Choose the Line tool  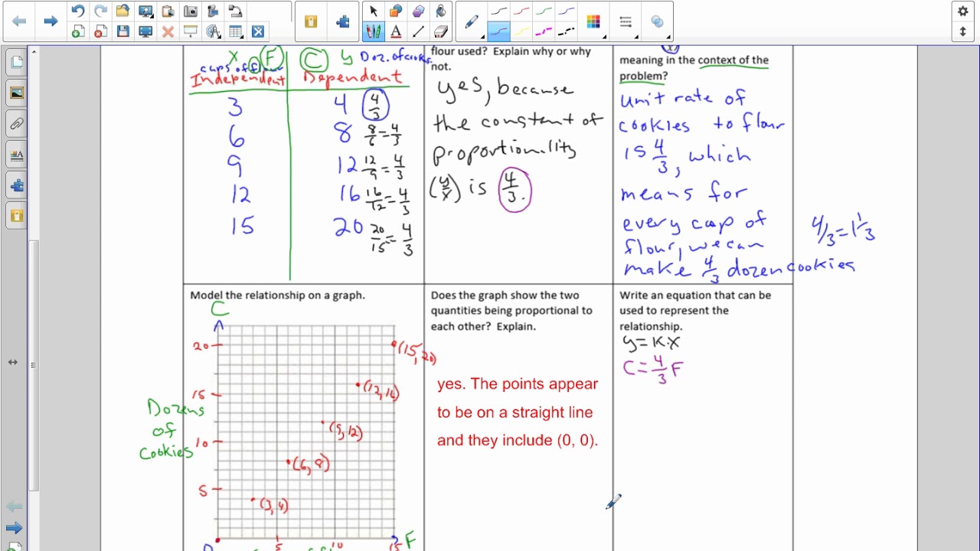(418, 31)
